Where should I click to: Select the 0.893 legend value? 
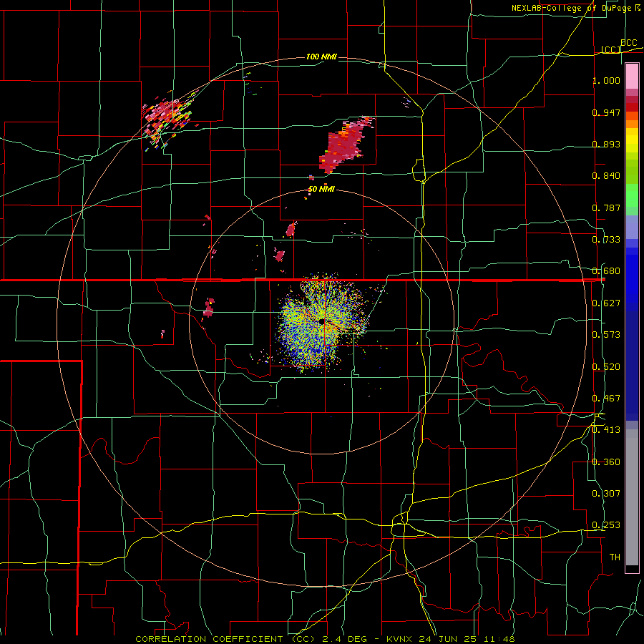coord(606,144)
